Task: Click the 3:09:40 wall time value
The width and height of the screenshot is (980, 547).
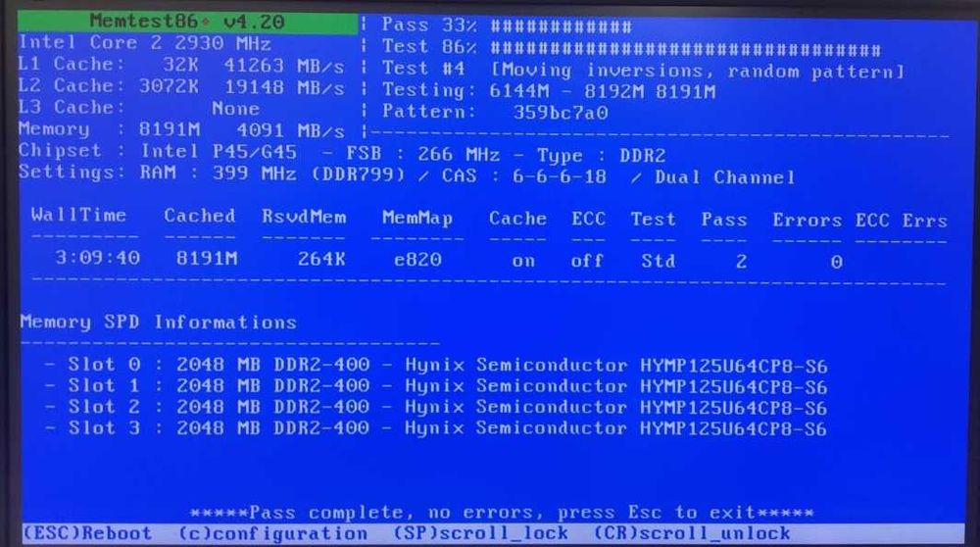Action: [x=97, y=258]
